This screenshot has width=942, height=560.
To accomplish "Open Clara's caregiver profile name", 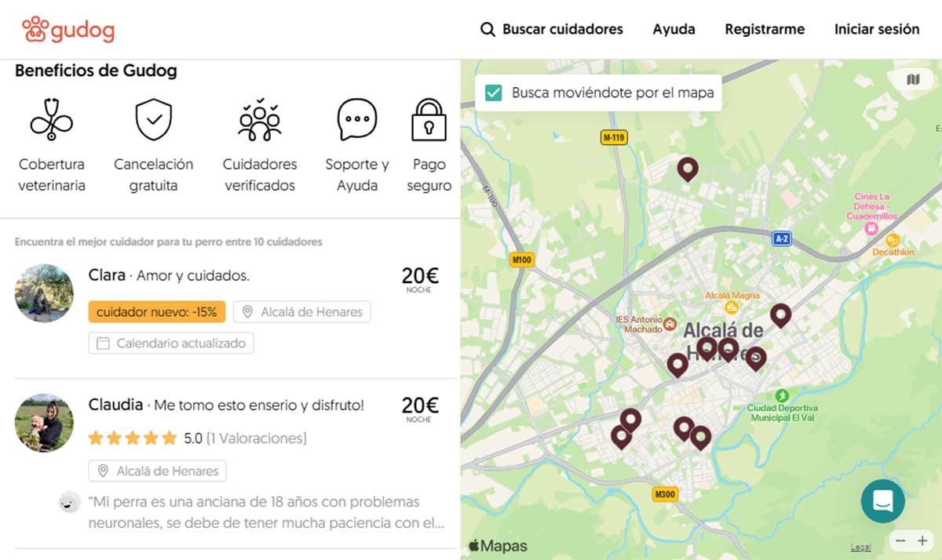I will pos(107,275).
